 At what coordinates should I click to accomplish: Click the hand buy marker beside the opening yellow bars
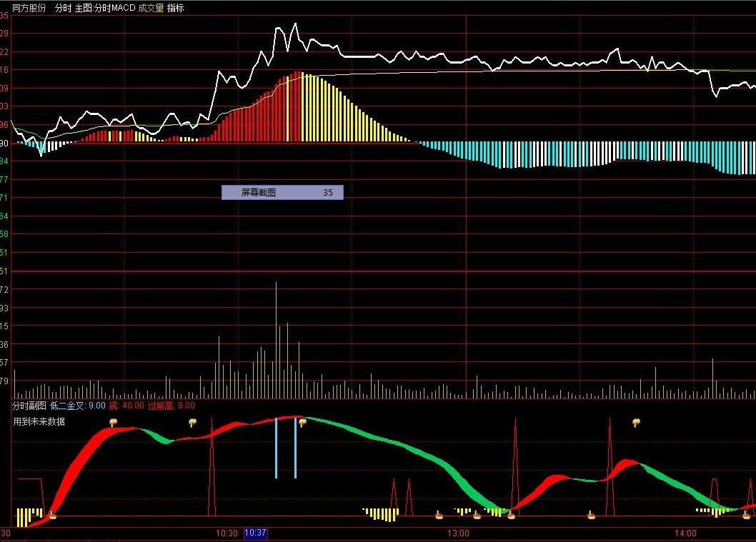(53, 515)
